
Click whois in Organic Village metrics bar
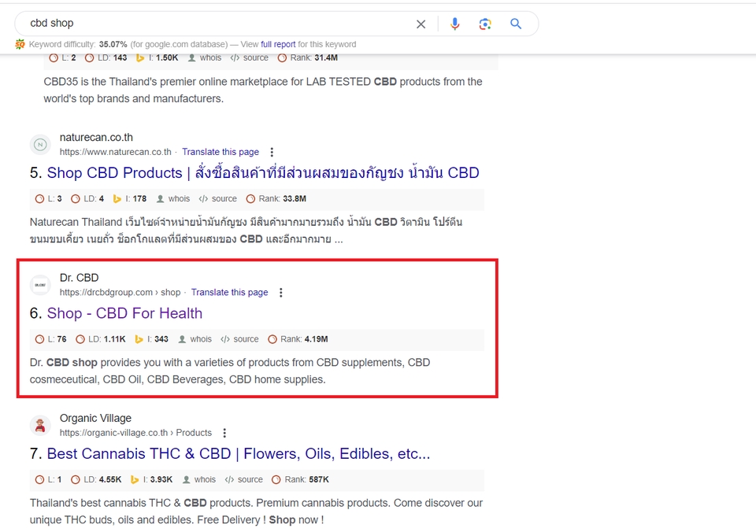click(x=199, y=479)
